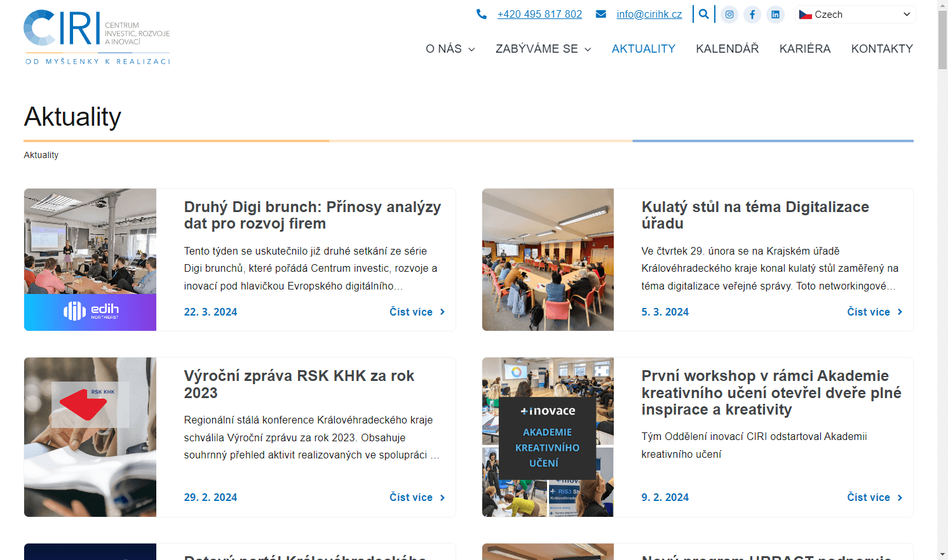Image resolution: width=948 pixels, height=560 pixels.
Task: Click the envelope email icon
Action: tap(600, 14)
